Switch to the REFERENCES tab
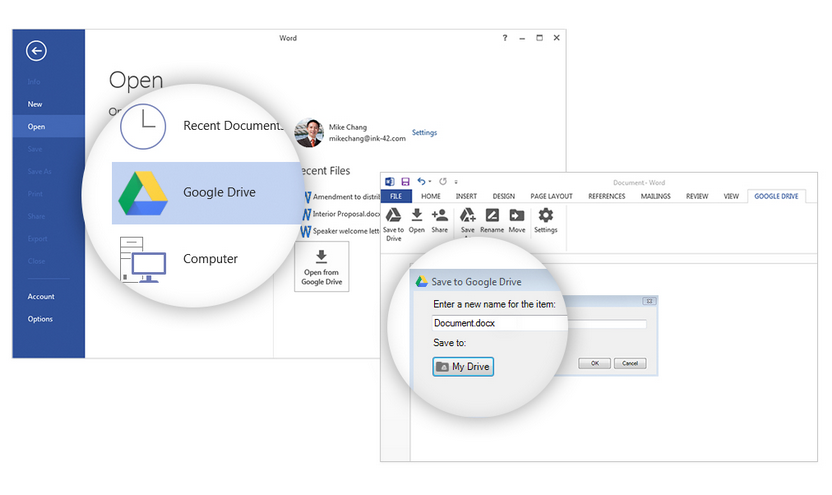This screenshot has height=495, width=832. [606, 196]
